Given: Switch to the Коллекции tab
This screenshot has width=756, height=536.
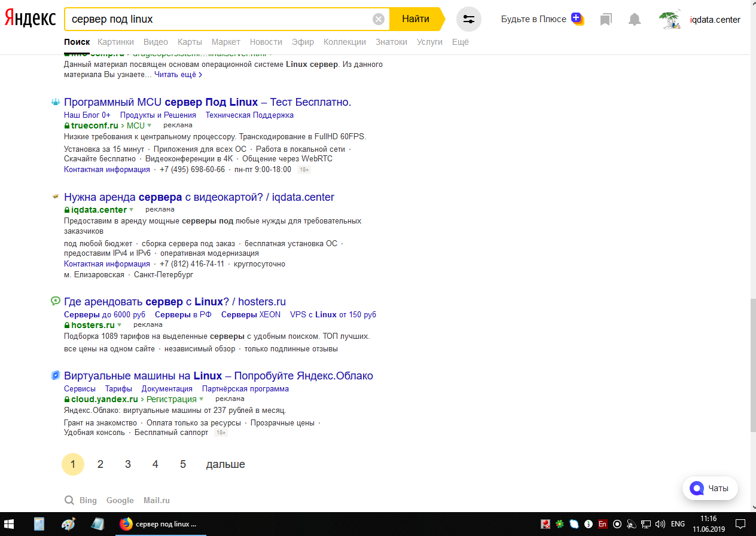Looking at the screenshot, I should coord(345,42).
